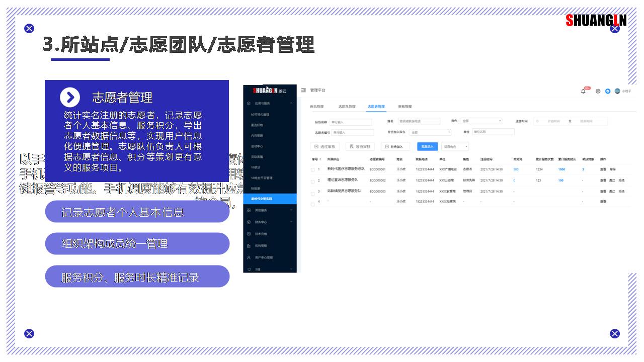Open the settings gear icon
This screenshot has width=644, height=362.
click(598, 91)
